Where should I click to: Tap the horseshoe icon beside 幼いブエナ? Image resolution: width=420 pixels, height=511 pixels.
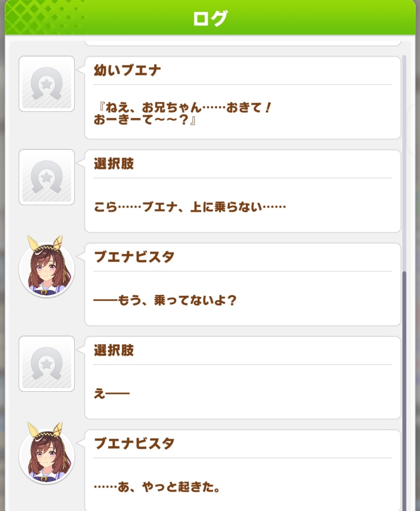[47, 84]
